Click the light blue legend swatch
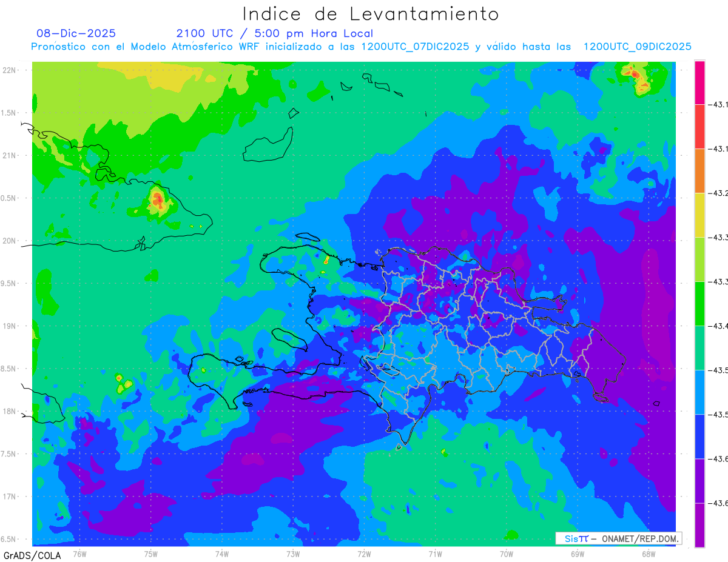 pyautogui.click(x=699, y=392)
